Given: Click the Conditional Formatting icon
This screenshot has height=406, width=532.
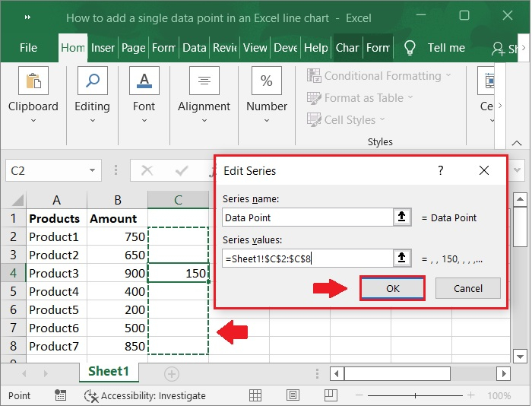Looking at the screenshot, I should (x=314, y=75).
